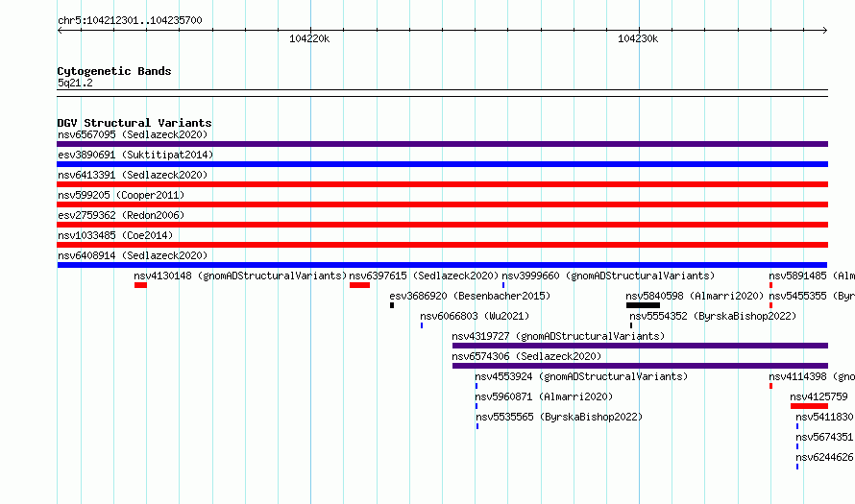This screenshot has width=855, height=504.
Task: Select the nsv599205 (Cooper2011) label
Action: pos(121,195)
